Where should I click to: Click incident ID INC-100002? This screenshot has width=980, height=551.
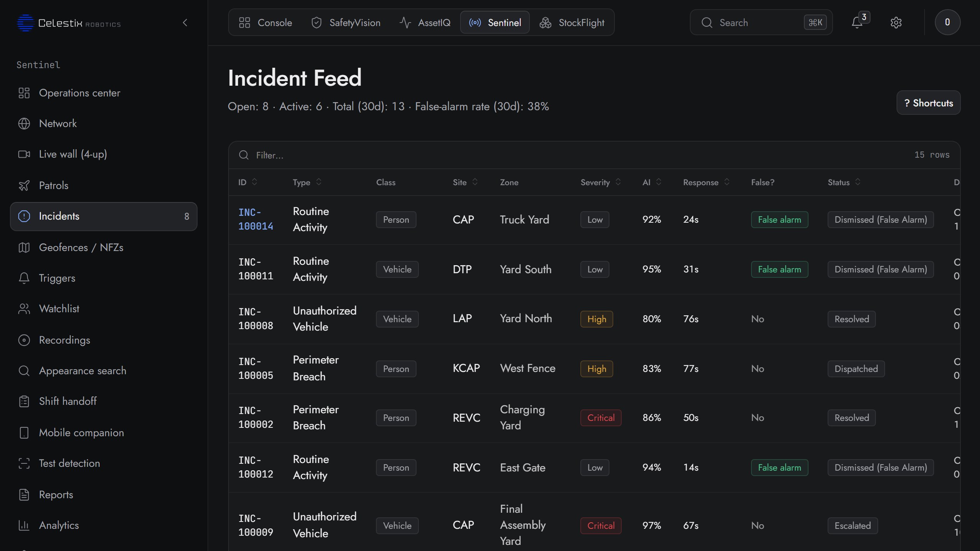coord(256,417)
